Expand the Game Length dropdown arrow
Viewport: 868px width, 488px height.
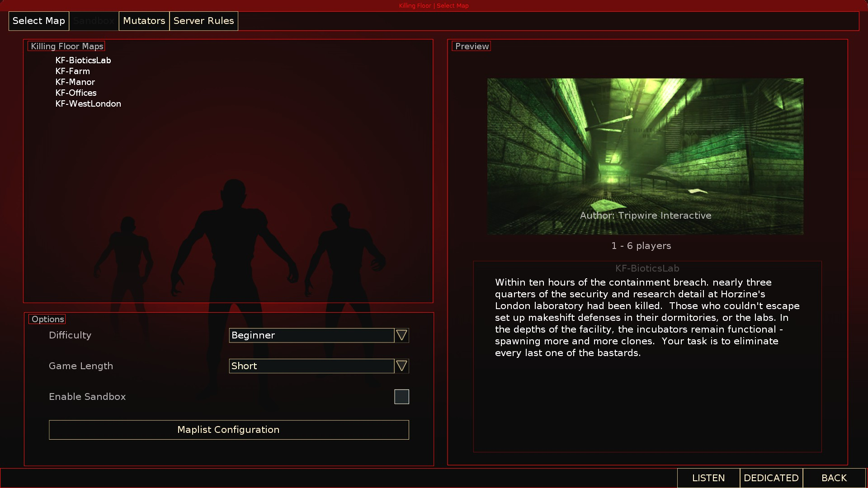click(401, 366)
